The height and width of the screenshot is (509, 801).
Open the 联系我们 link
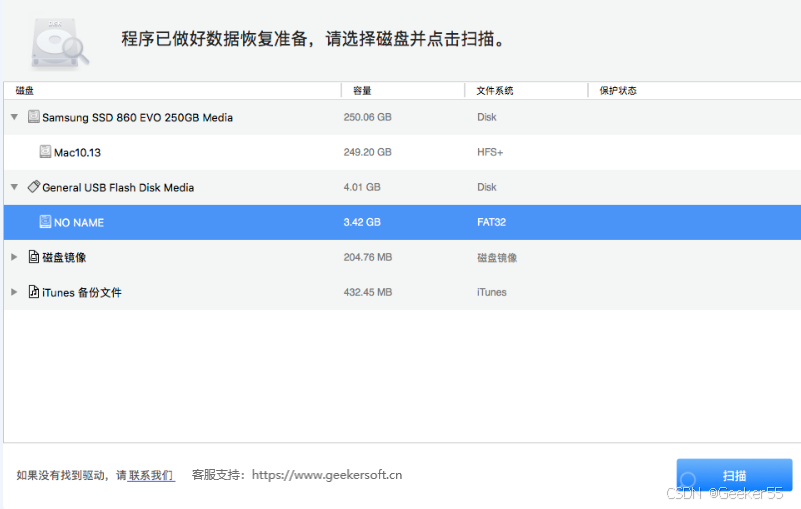tap(151, 475)
